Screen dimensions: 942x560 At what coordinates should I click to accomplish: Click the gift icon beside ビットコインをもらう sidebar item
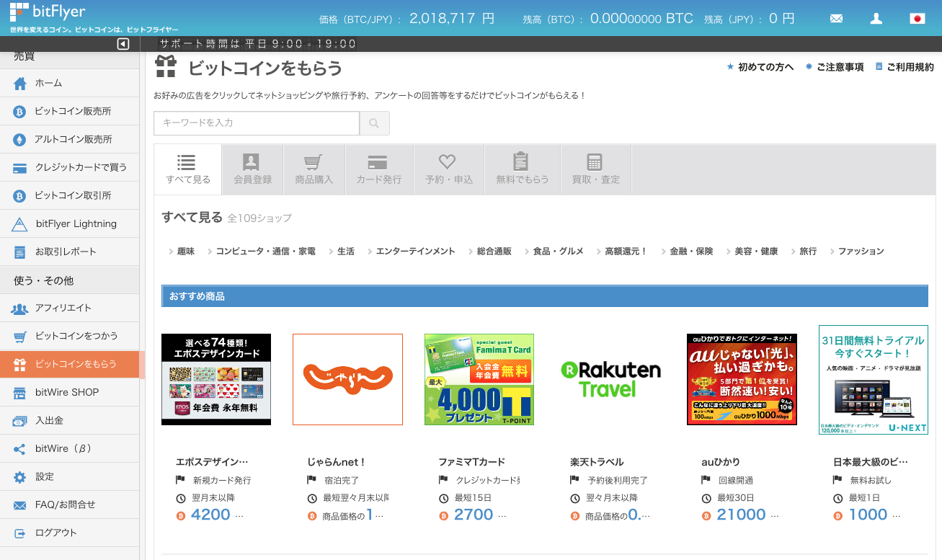(x=20, y=365)
